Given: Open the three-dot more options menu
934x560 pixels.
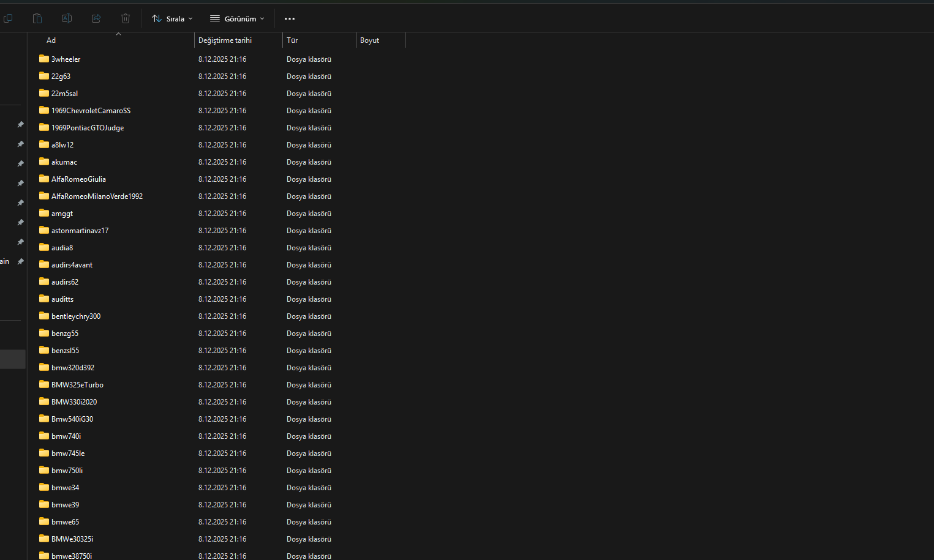Looking at the screenshot, I should (x=290, y=19).
